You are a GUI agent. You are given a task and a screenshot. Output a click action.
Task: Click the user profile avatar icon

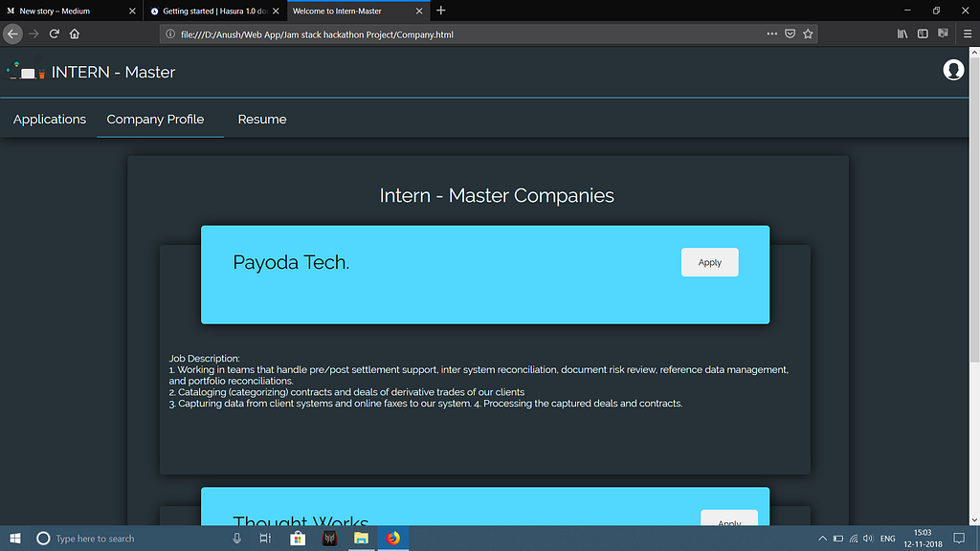(953, 70)
